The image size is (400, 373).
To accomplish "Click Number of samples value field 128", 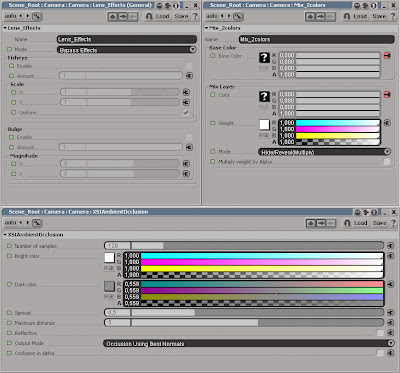I will pos(117,246).
